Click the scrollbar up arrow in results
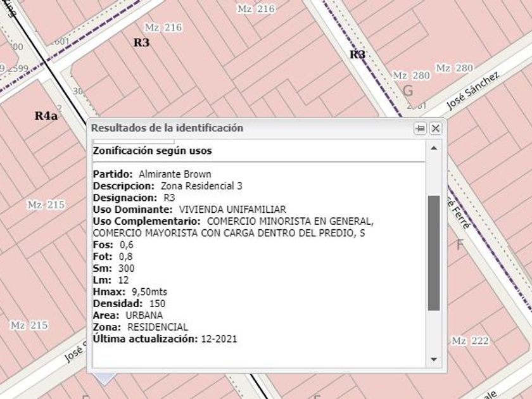Screen dimensions: 532x399 tap(434, 148)
